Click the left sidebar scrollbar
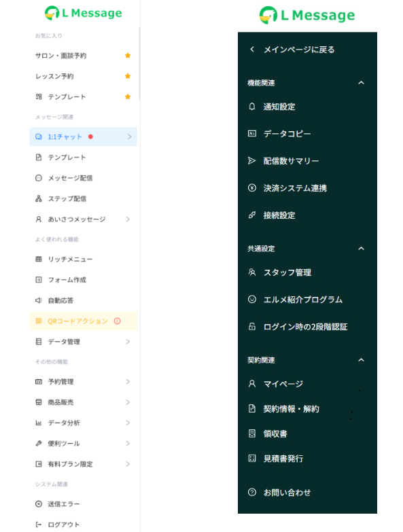Screen dimensions: 403x532 pos(139,64)
